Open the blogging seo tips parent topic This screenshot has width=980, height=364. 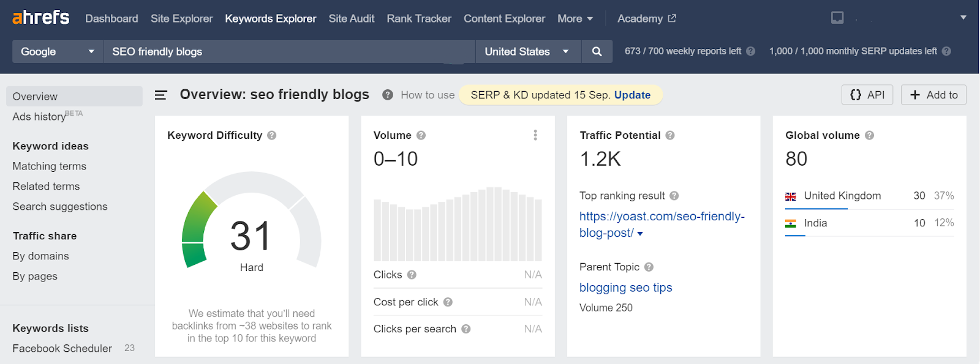tap(625, 288)
